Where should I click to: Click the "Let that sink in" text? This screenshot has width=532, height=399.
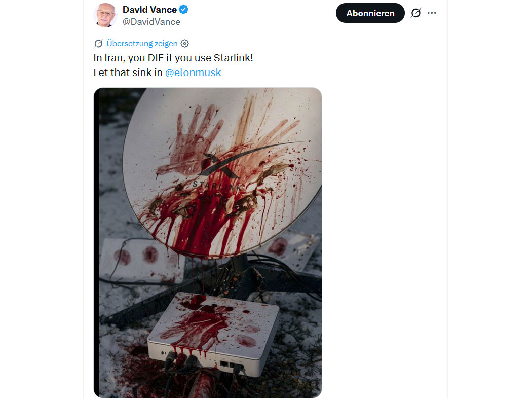(128, 72)
